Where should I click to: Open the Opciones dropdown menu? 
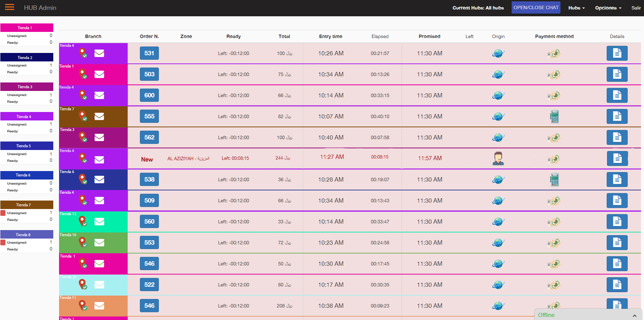tap(608, 8)
